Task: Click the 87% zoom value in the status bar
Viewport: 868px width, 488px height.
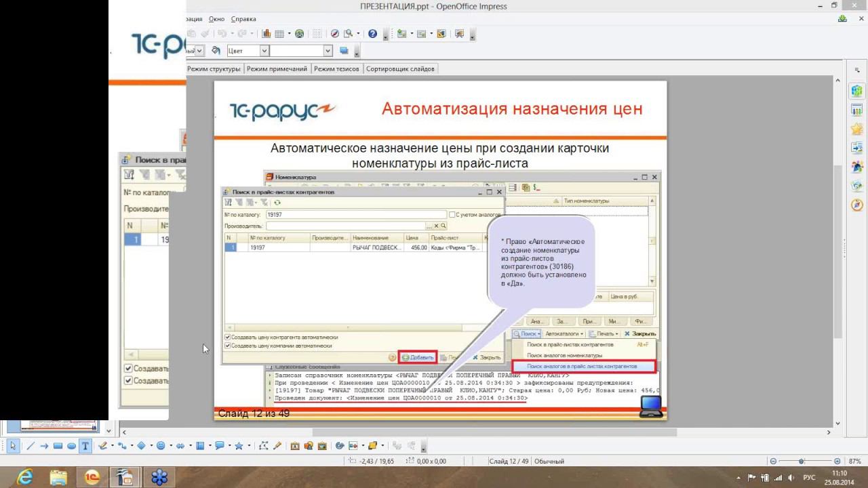Action: tap(854, 461)
